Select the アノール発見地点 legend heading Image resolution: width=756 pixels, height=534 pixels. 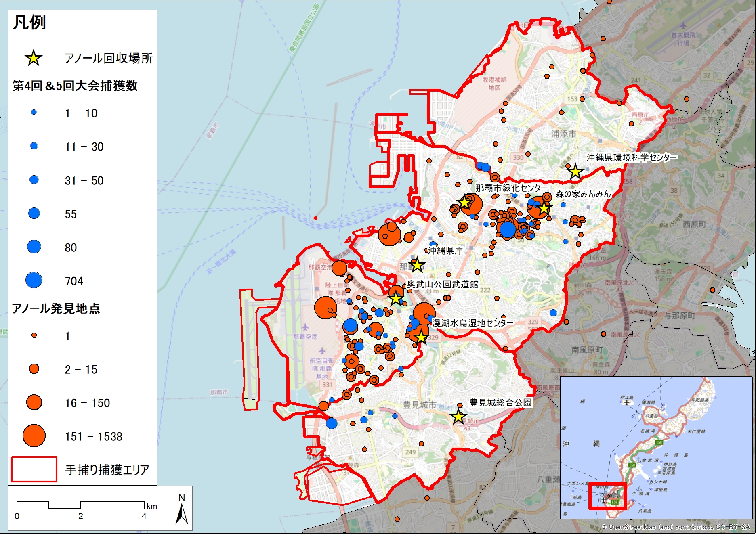56,309
